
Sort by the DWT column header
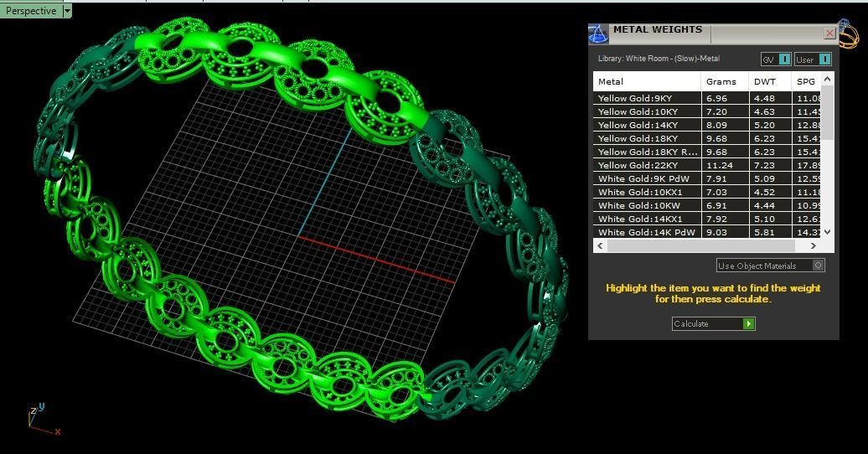770,81
